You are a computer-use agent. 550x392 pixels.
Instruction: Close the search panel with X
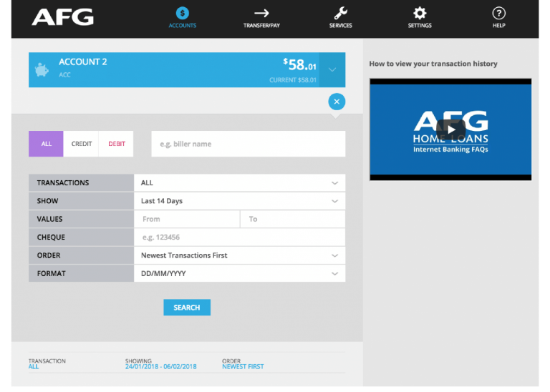[337, 102]
